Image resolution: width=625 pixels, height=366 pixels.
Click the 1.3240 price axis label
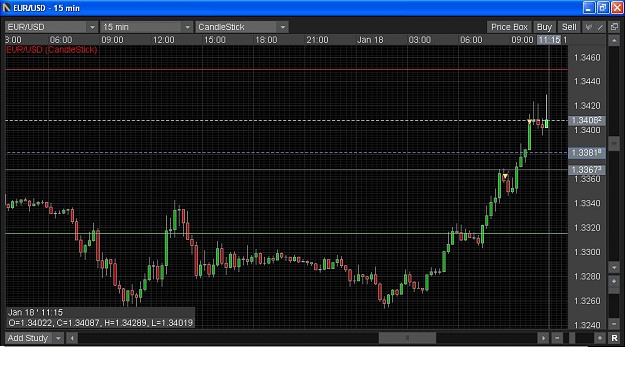(587, 325)
